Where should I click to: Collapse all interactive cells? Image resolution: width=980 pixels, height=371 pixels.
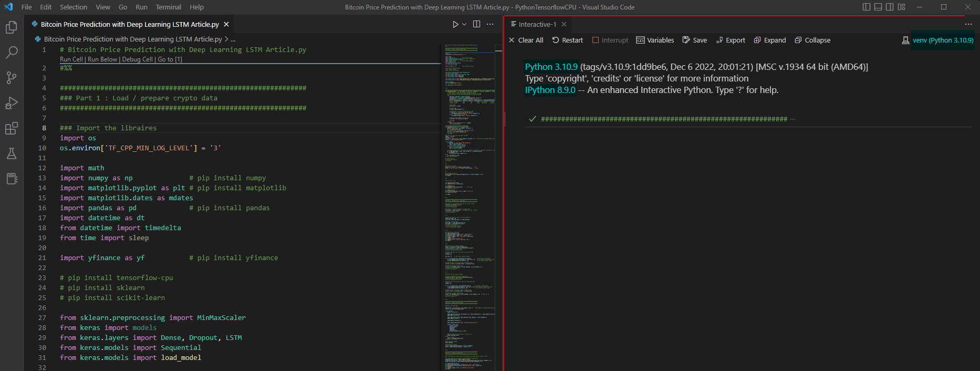click(812, 40)
